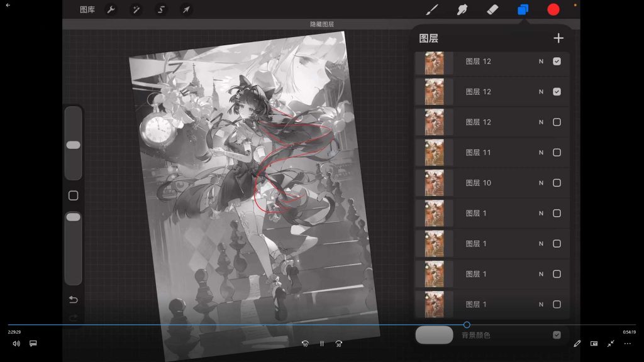Open the wrench Actions menu
Screen dimensions: 644x362
pyautogui.click(x=111, y=9)
